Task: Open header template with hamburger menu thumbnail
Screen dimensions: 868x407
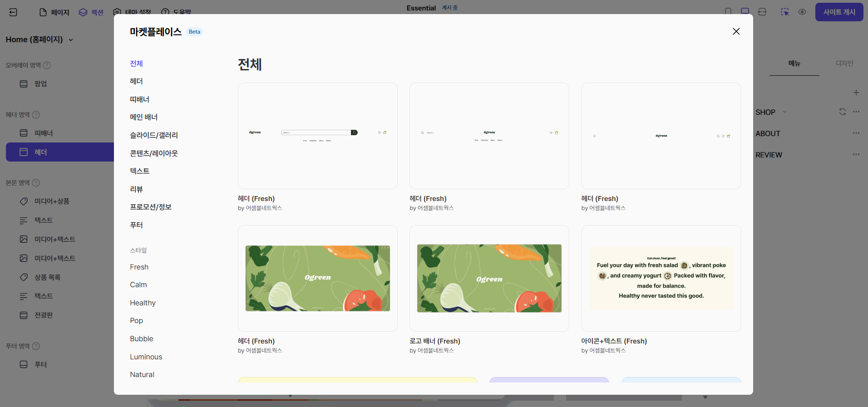Action: point(661,136)
